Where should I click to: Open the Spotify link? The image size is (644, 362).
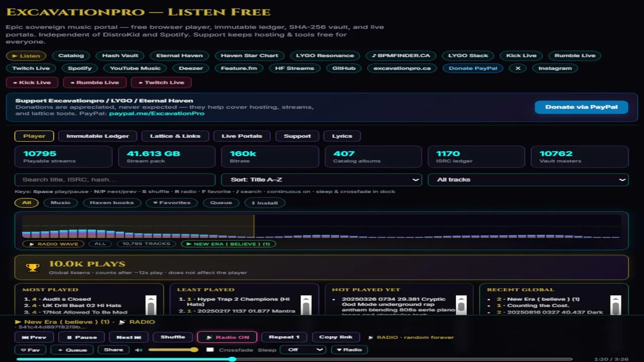(80, 68)
